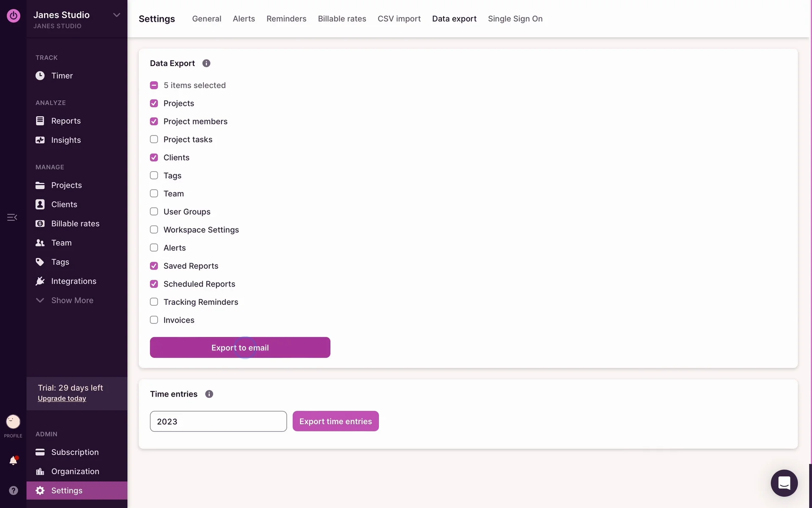Click the help question mark icon
812x508 pixels.
[13, 490]
